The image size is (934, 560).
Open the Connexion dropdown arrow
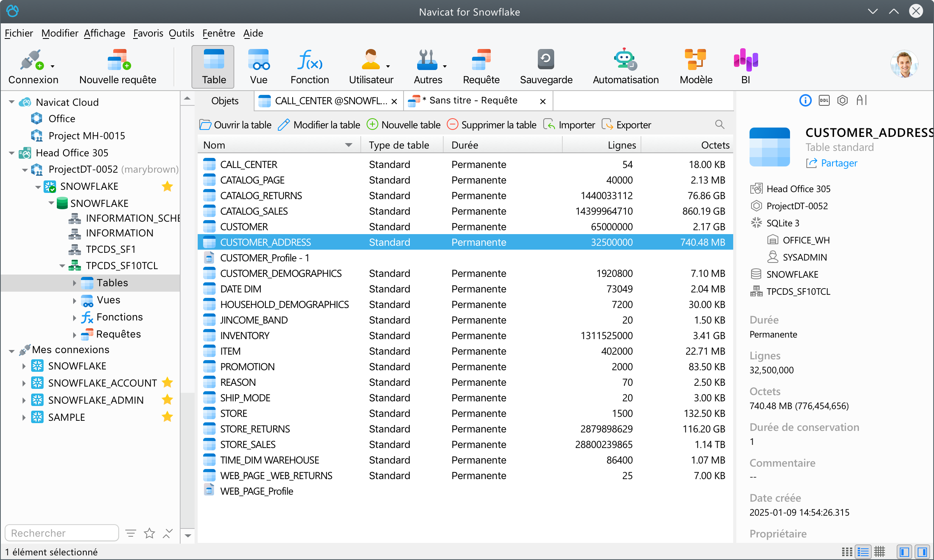pyautogui.click(x=53, y=66)
